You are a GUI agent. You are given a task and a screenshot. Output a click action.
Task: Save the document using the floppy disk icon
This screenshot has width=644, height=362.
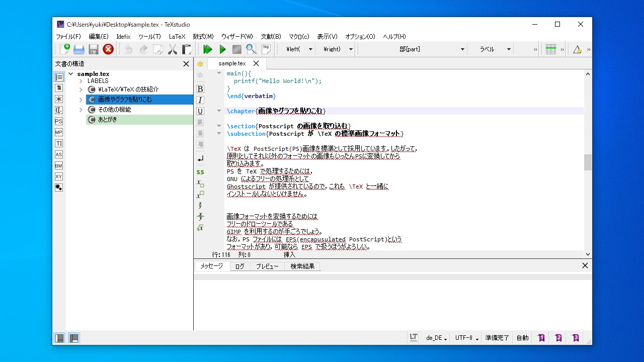click(93, 49)
